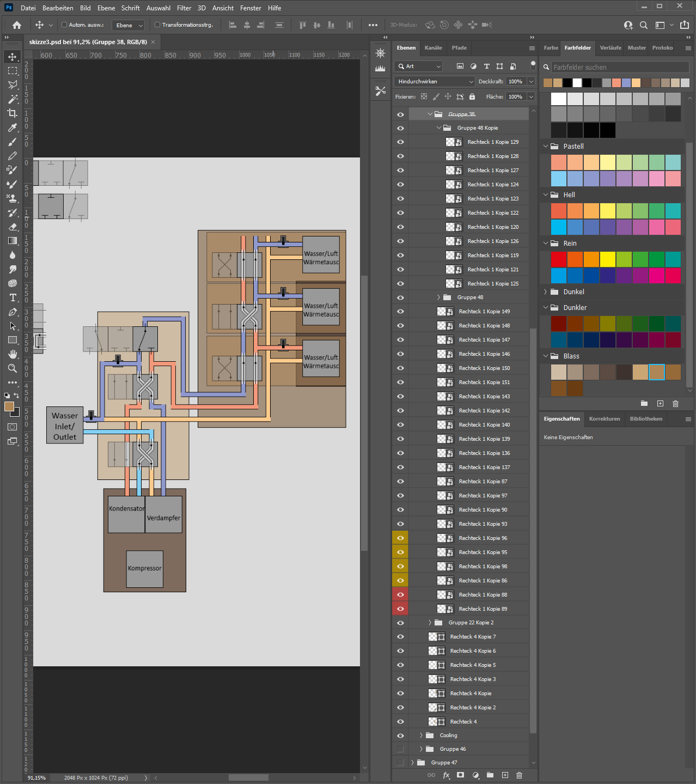Select the Zoom tool
696x784 pixels.
tap(13, 368)
